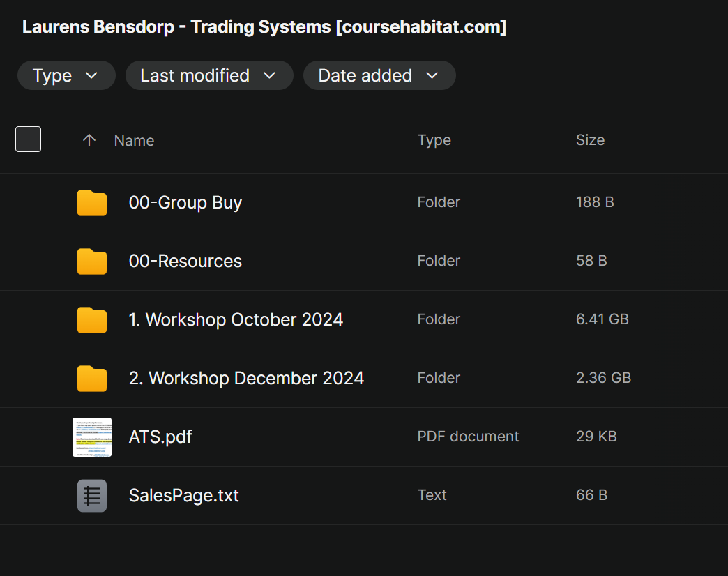Screen dimensions: 728x576
Task: Open the 1. Workshop October 2024 folder name
Action: (x=236, y=320)
